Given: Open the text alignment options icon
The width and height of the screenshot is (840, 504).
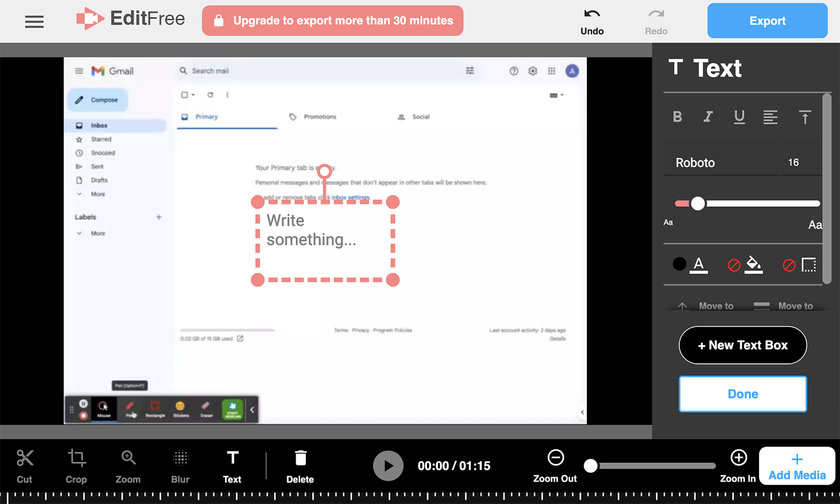Looking at the screenshot, I should [770, 117].
